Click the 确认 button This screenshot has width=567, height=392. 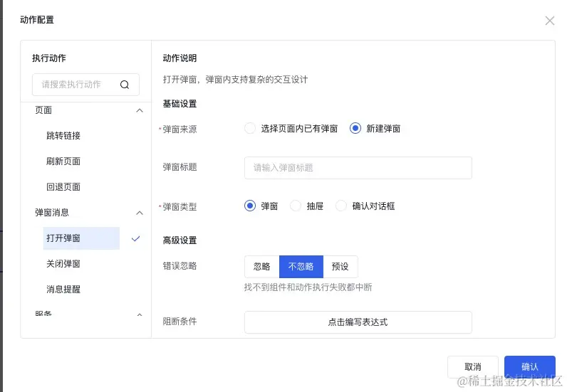tap(530, 367)
